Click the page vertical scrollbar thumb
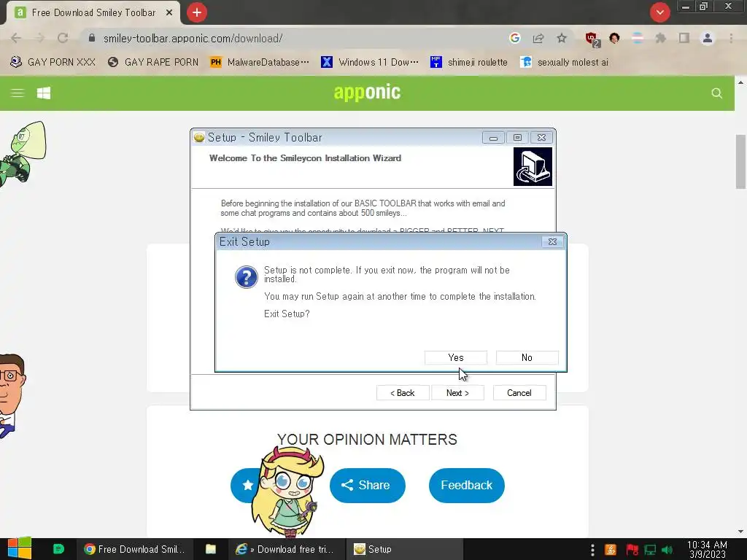The height and width of the screenshot is (560, 747). tap(740, 162)
